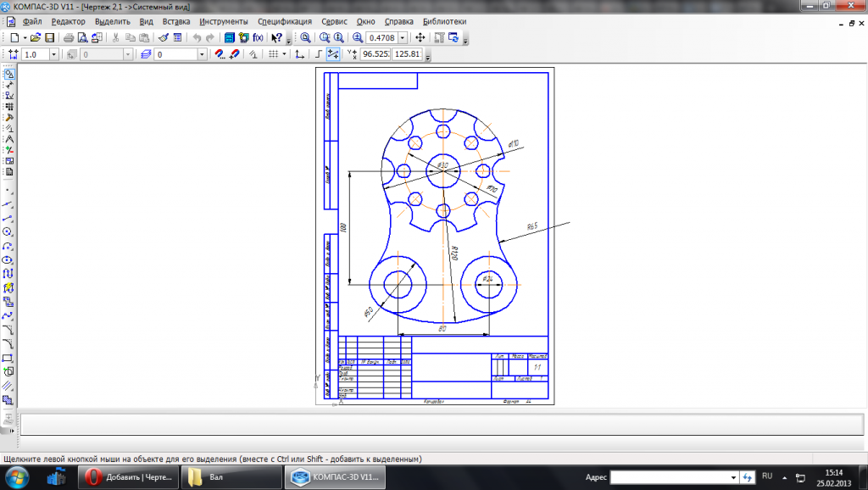Open the Спецификация menu
Image resolution: width=868 pixels, height=490 pixels.
[x=285, y=21]
